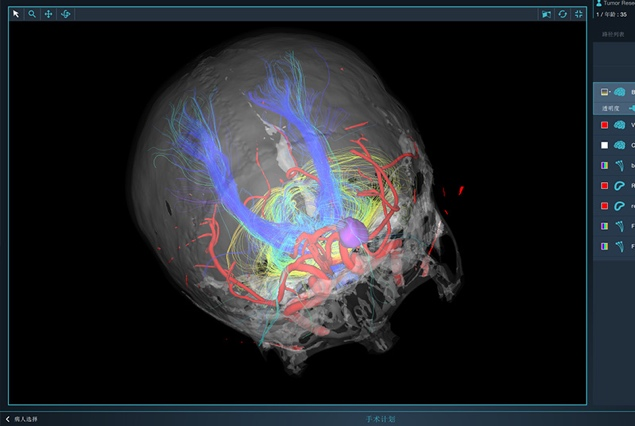Screen dimensions: 635x426
Task: Click the last rainbow swatch in the list
Action: (604, 245)
